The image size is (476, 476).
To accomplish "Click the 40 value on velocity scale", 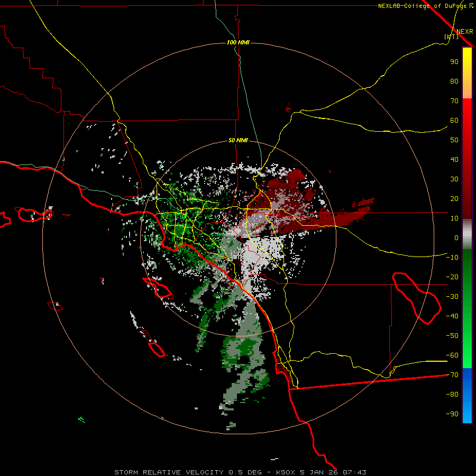I will 454,159.
